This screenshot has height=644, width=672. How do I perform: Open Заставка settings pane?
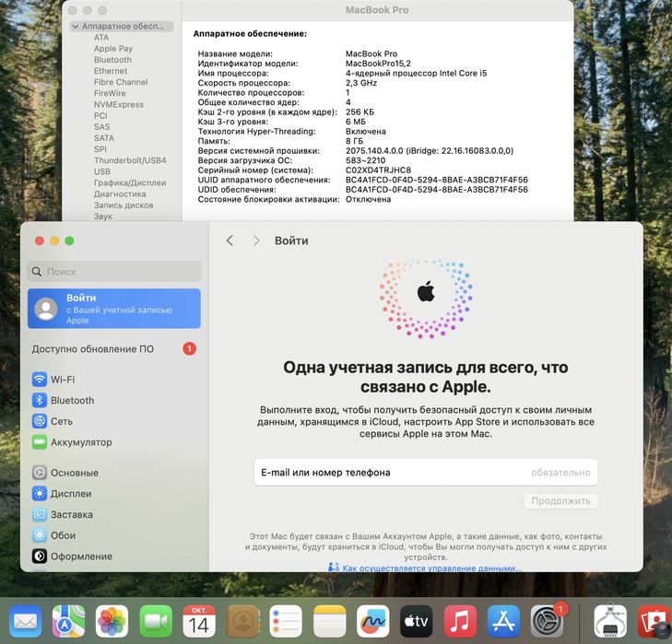pos(63,514)
